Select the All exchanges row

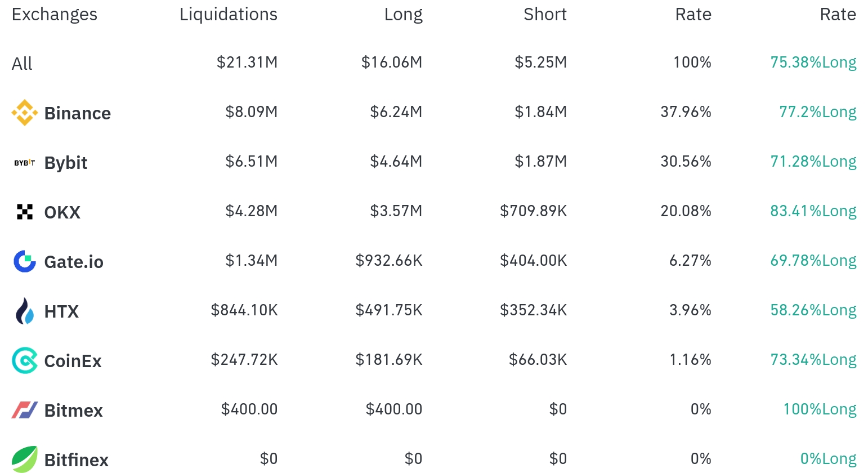tap(434, 63)
